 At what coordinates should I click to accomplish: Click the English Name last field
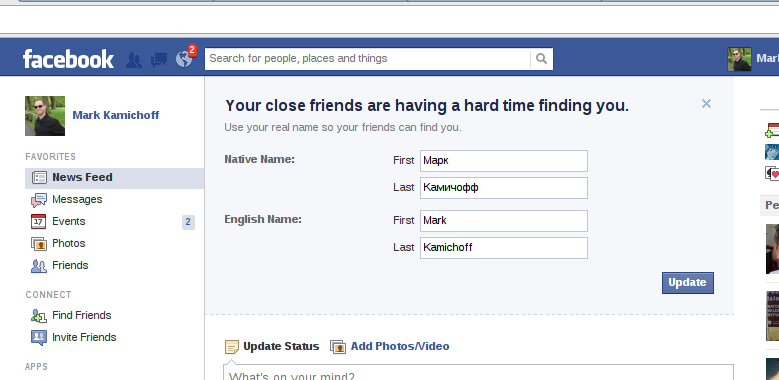tap(504, 248)
